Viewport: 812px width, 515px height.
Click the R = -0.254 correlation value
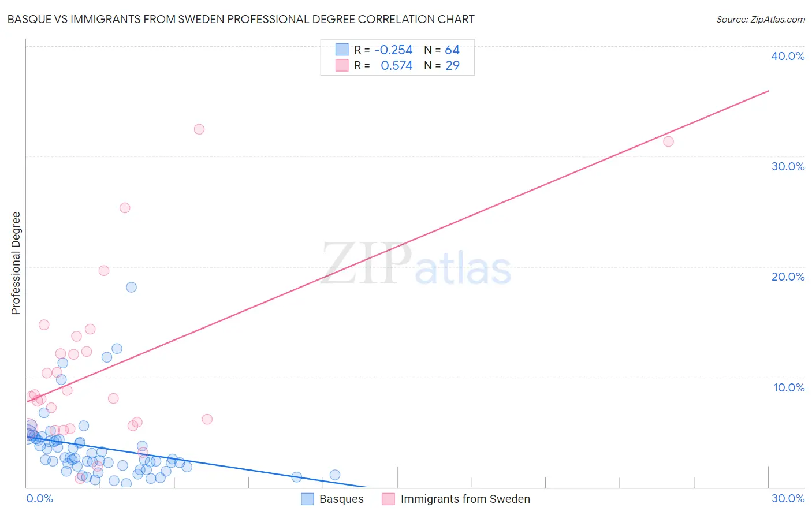pos(383,50)
